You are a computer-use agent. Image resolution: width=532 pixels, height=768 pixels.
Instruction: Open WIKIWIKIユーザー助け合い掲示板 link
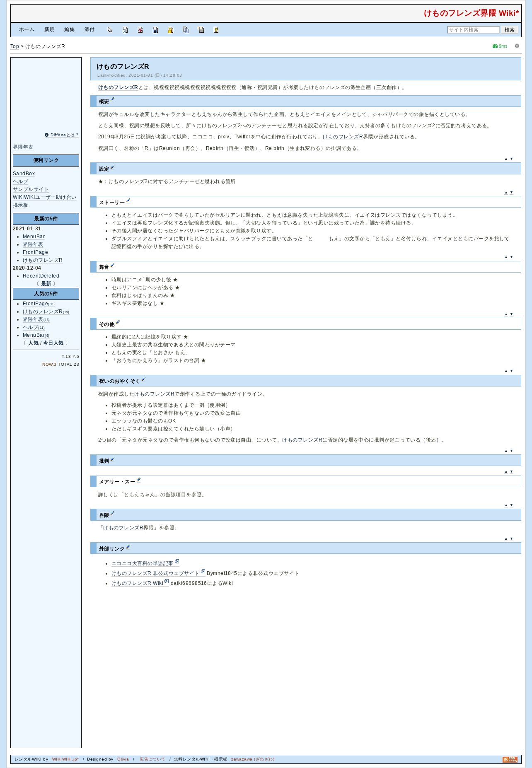coord(44,201)
